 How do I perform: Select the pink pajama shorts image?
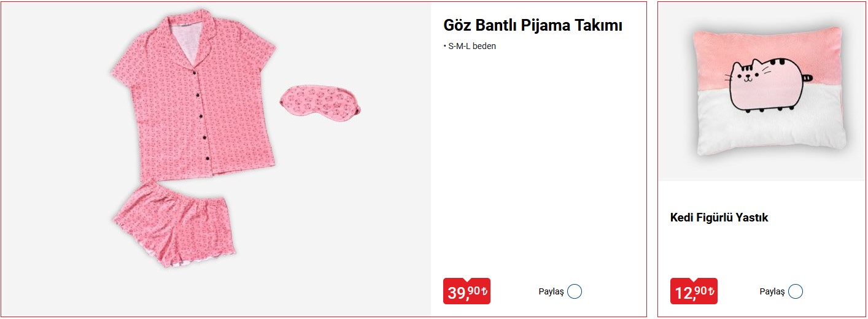(x=175, y=224)
